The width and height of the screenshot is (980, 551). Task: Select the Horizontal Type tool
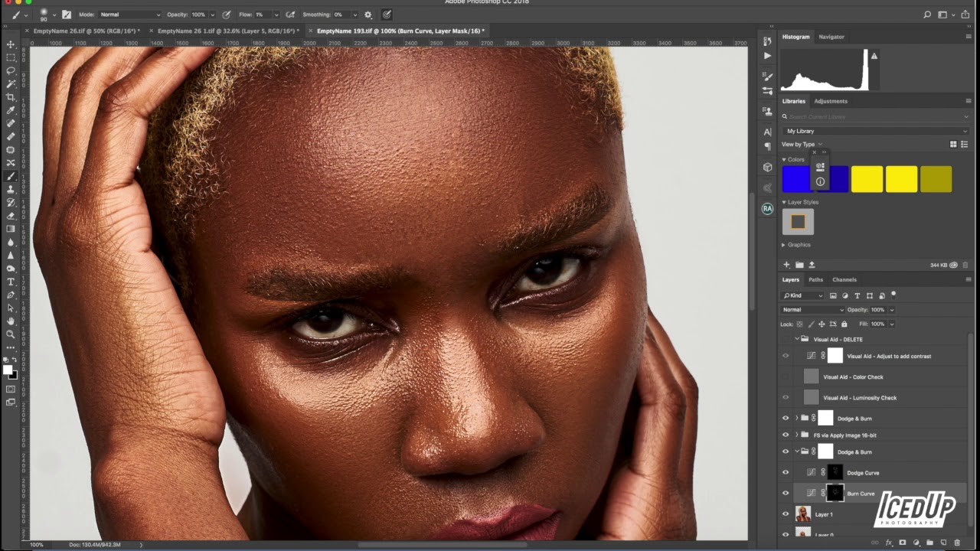click(11, 282)
